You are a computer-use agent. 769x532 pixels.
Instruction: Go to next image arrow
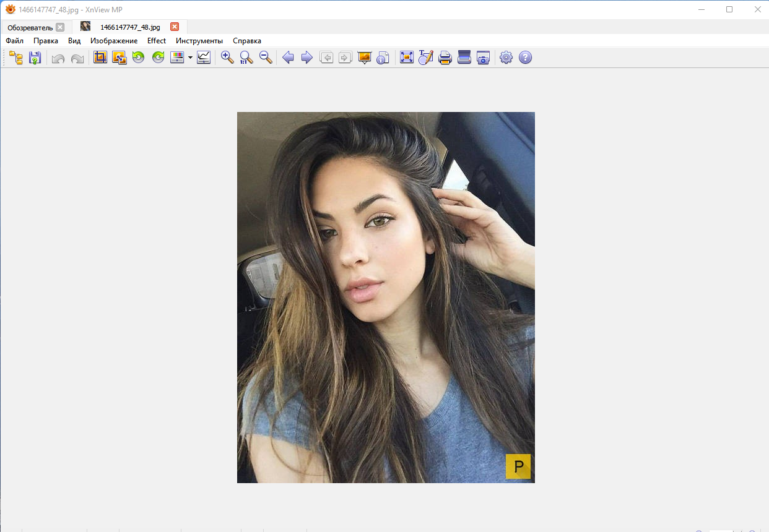306,58
